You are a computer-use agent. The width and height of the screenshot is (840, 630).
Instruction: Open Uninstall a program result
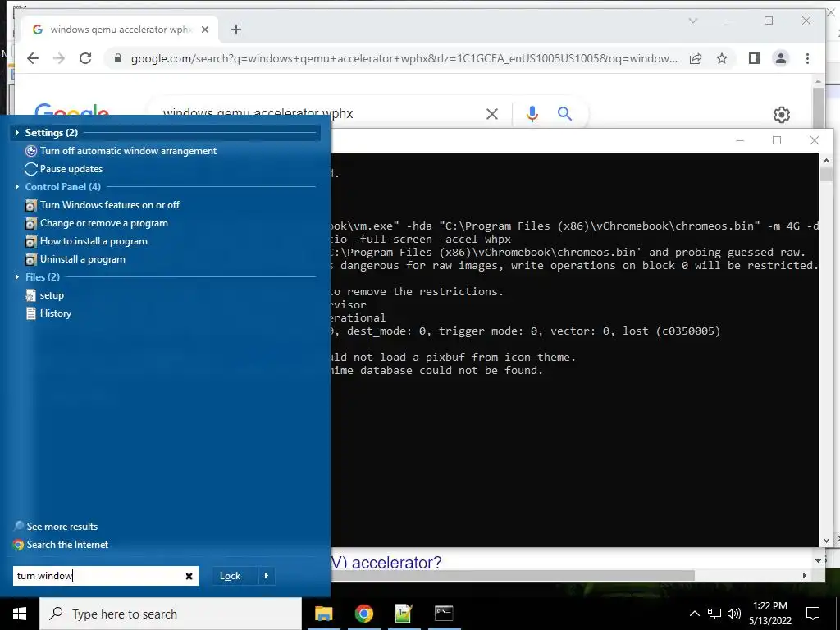click(75, 259)
